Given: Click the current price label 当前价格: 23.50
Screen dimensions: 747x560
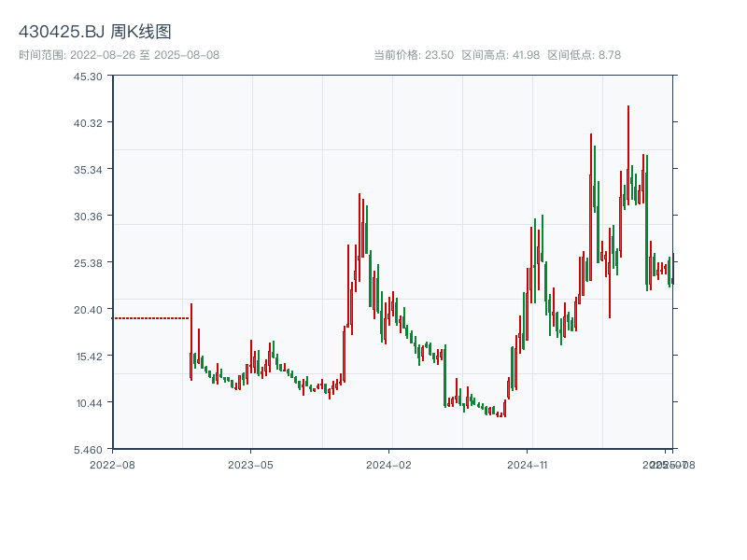Looking at the screenshot, I should [414, 55].
